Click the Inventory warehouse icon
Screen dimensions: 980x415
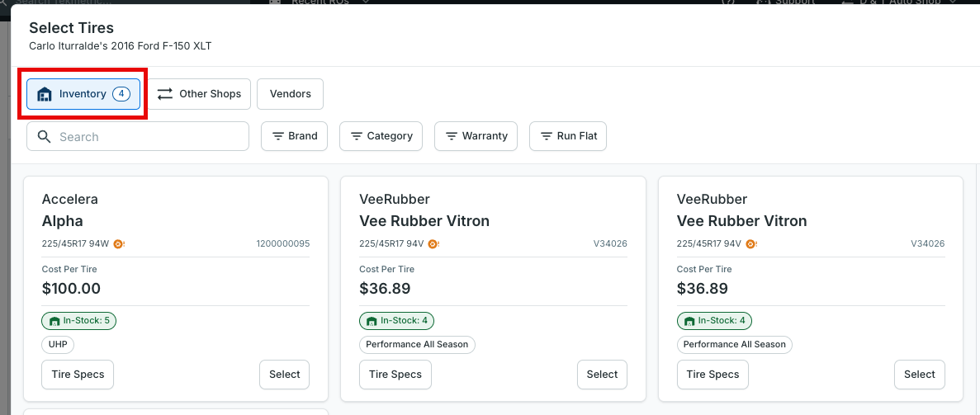point(45,94)
